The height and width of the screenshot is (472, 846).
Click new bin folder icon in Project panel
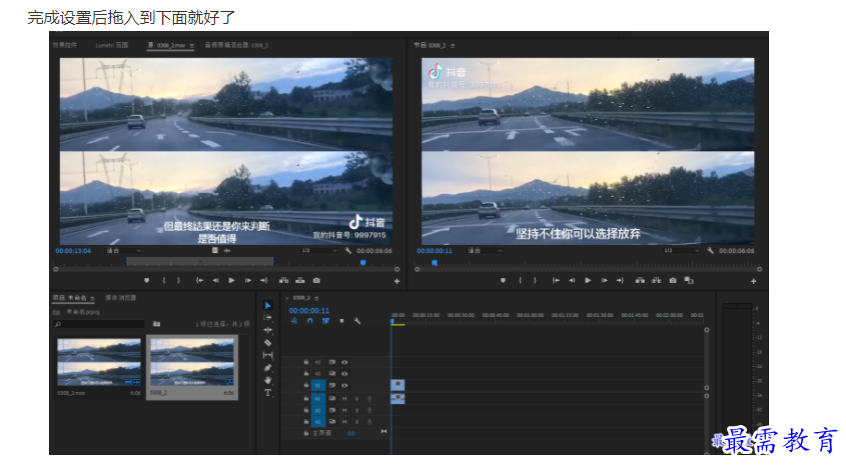[x=156, y=324]
